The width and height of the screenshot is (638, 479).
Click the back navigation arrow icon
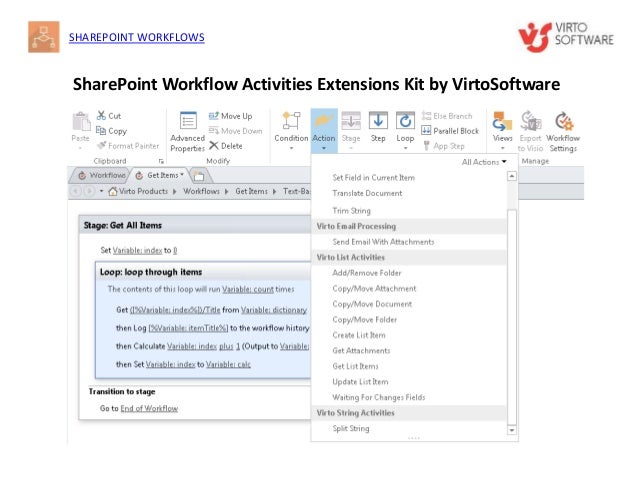click(x=76, y=191)
